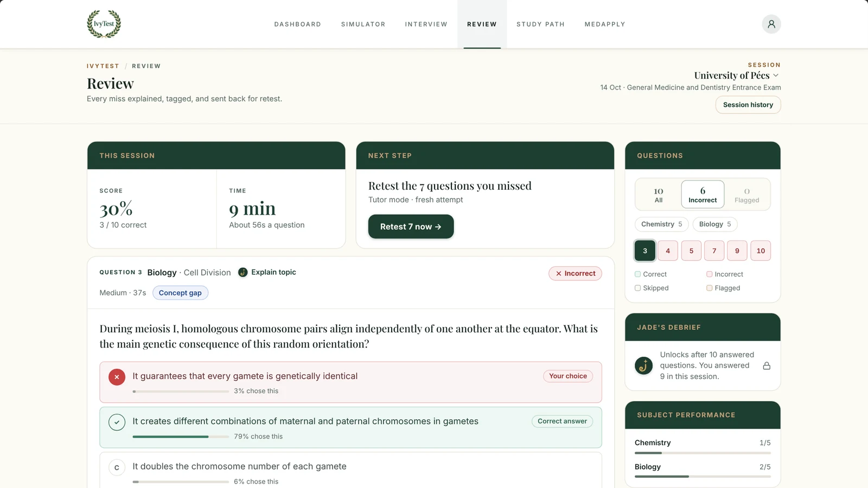Screen dimensions: 868x488
Task: Click the Correct legend swatch
Action: point(638,274)
